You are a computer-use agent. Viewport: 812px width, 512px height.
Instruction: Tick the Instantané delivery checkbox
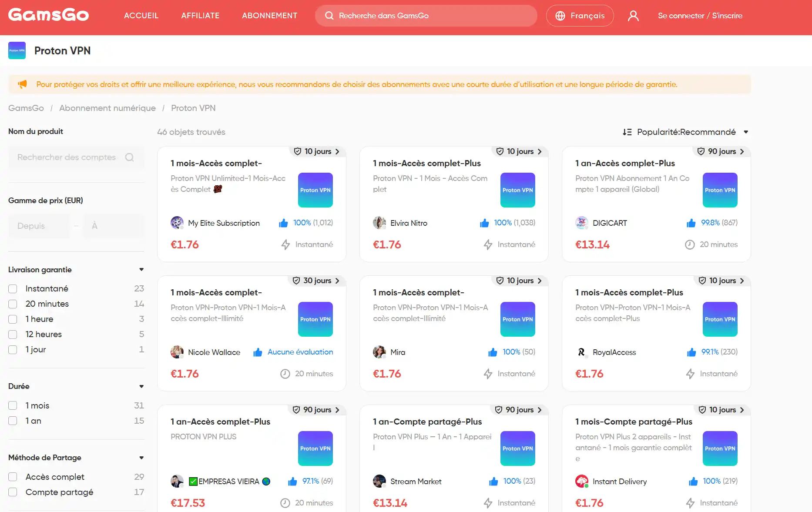(13, 289)
